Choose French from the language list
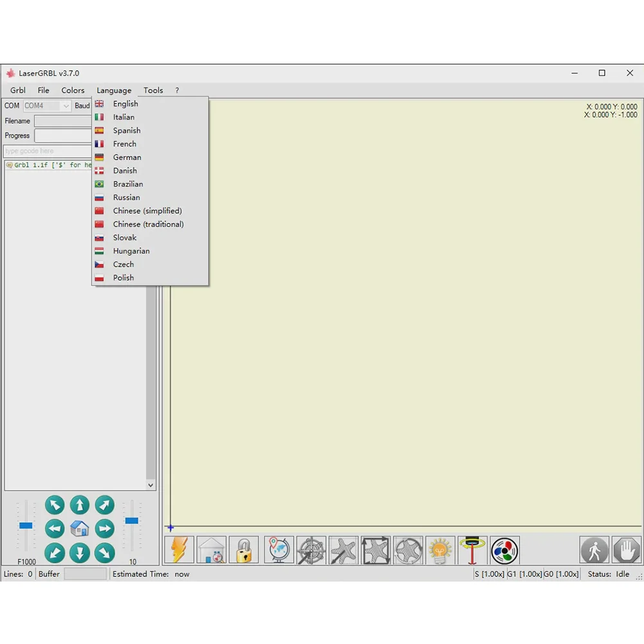 (x=150, y=144)
